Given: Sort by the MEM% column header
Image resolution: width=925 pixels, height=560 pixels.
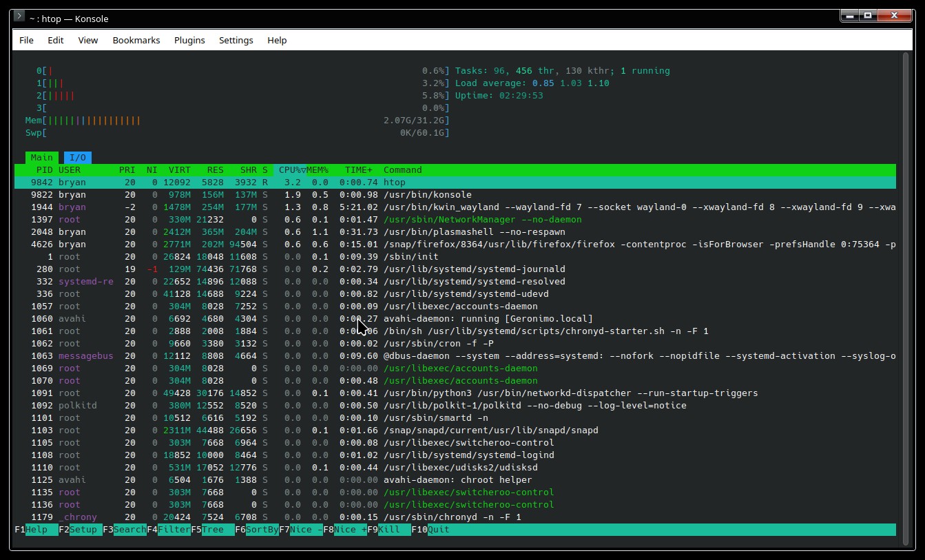Looking at the screenshot, I should [318, 170].
